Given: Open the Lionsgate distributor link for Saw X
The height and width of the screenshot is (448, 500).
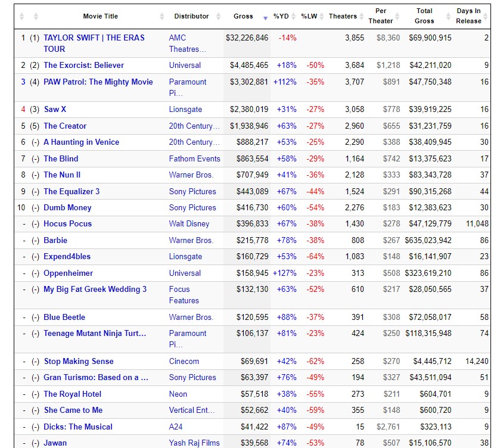Looking at the screenshot, I should [x=185, y=109].
